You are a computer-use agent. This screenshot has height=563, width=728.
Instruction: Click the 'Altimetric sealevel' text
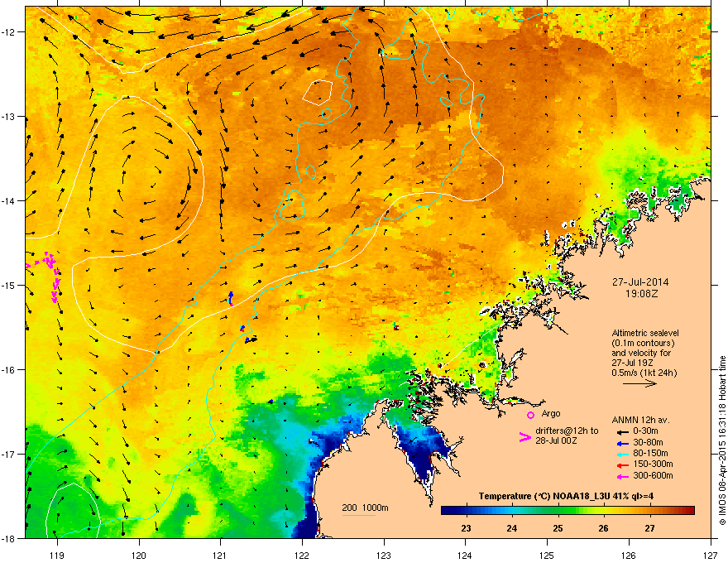[645, 333]
